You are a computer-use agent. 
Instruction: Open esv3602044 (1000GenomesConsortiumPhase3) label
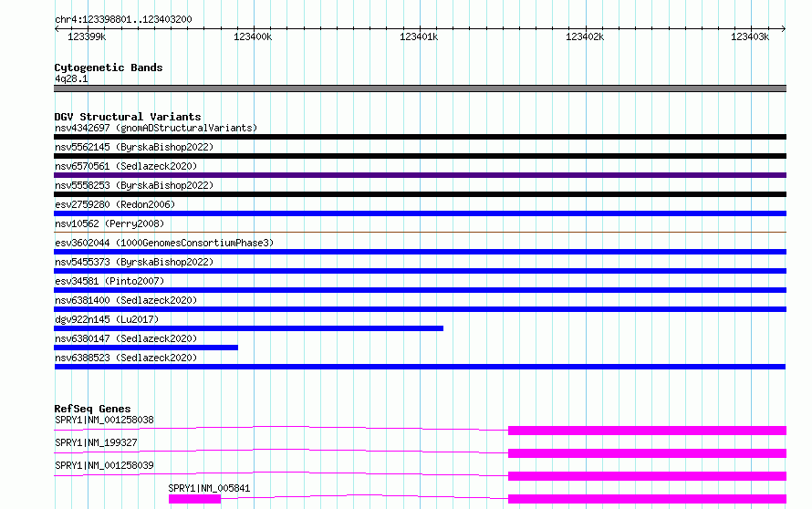164,243
